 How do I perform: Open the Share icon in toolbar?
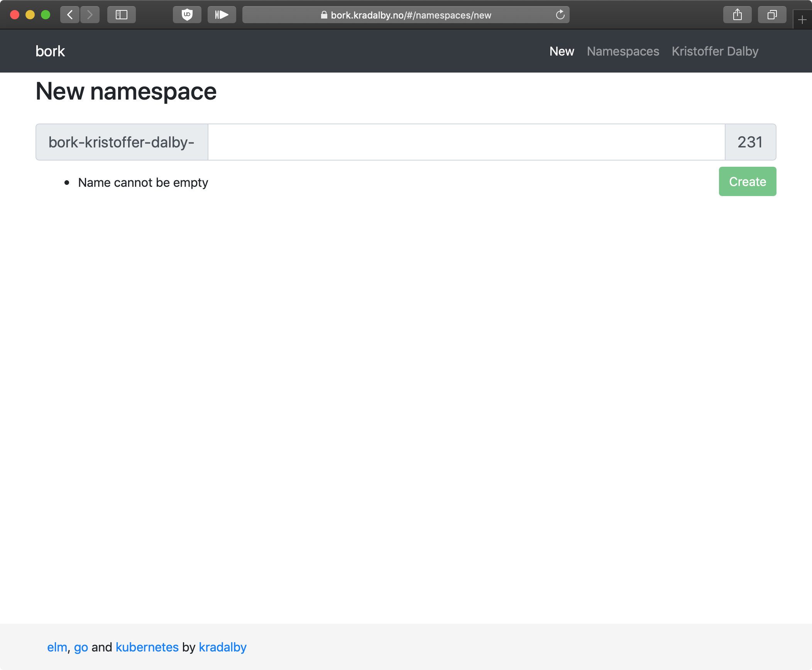tap(737, 15)
